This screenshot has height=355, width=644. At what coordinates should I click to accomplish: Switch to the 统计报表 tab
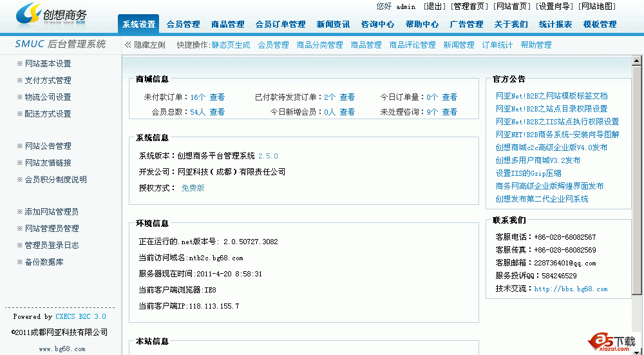[555, 24]
